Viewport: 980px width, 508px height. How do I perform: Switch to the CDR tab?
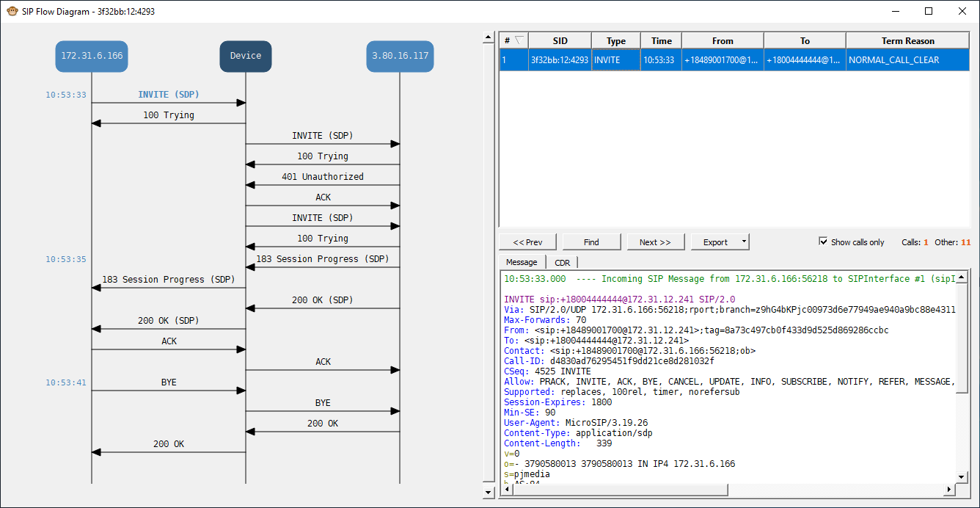click(562, 262)
